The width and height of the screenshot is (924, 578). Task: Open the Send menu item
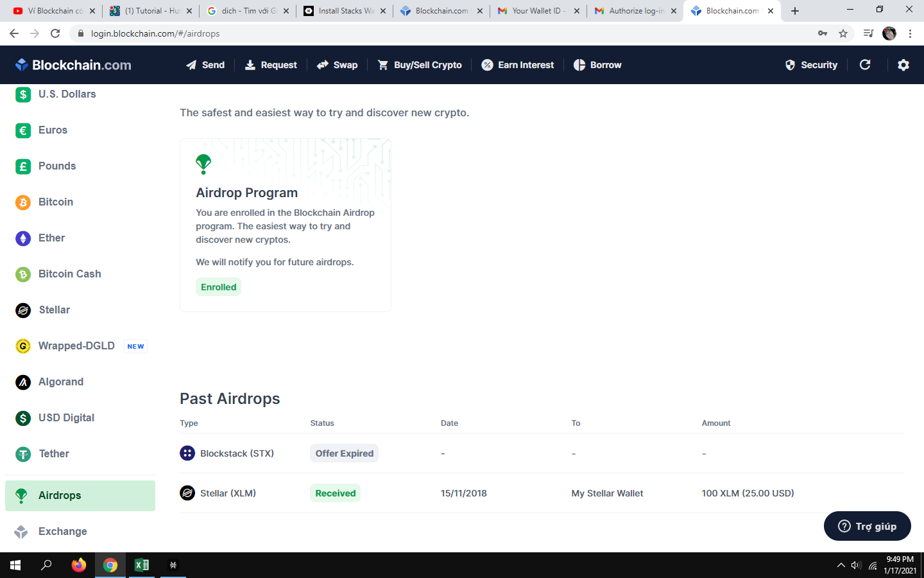(x=205, y=65)
